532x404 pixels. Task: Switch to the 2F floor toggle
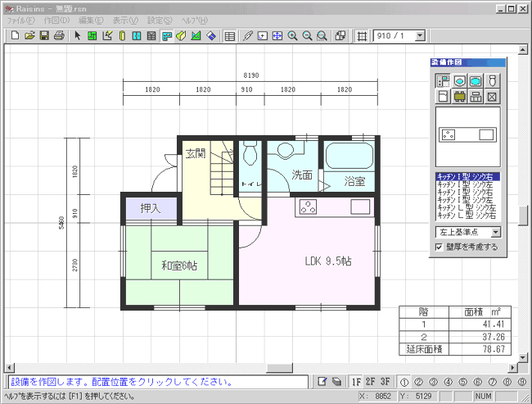click(371, 382)
